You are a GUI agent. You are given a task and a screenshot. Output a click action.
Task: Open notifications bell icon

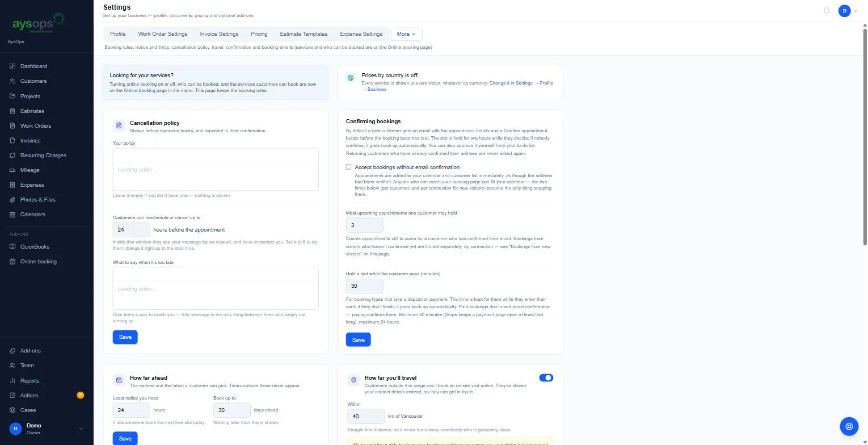[x=827, y=11]
